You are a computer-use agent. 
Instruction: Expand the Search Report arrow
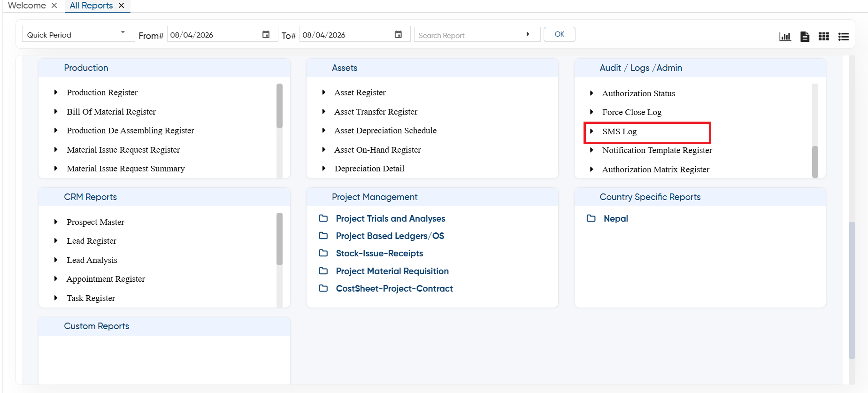click(x=528, y=34)
